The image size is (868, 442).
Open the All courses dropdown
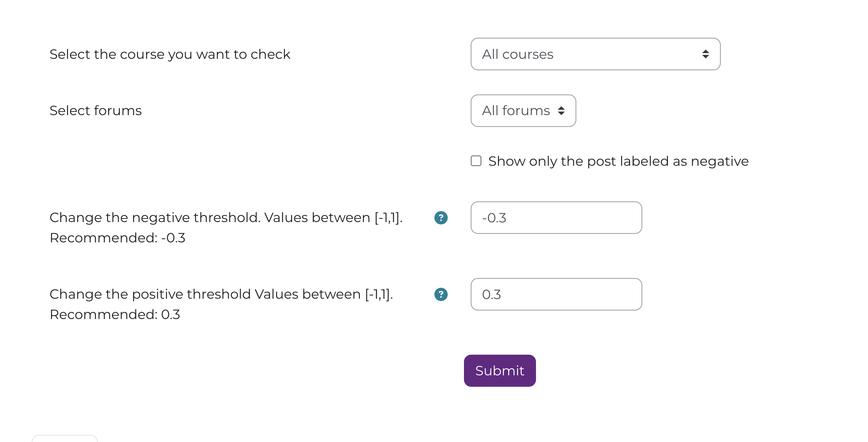pyautogui.click(x=595, y=54)
